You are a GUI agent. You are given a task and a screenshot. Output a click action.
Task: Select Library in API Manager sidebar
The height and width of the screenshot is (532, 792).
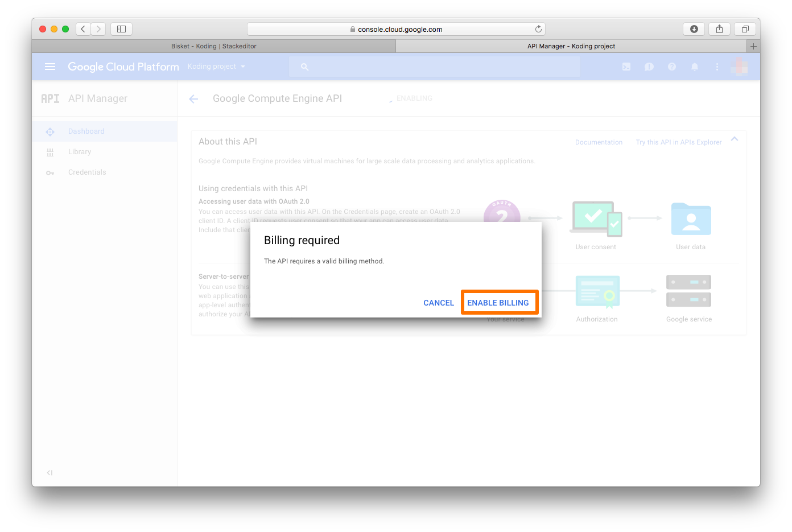click(104, 152)
